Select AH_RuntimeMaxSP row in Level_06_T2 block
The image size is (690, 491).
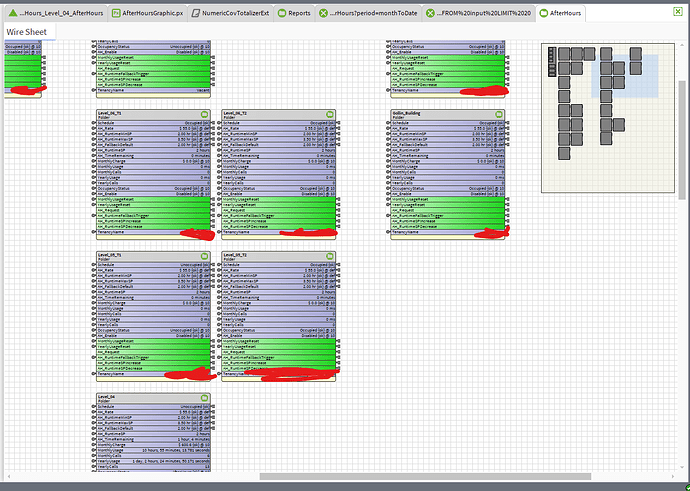point(279,139)
